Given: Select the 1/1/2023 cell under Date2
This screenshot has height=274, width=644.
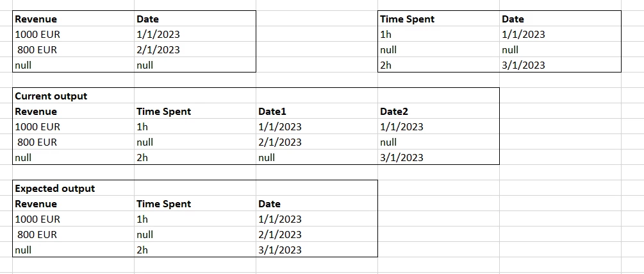Looking at the screenshot, I should 438,126.
